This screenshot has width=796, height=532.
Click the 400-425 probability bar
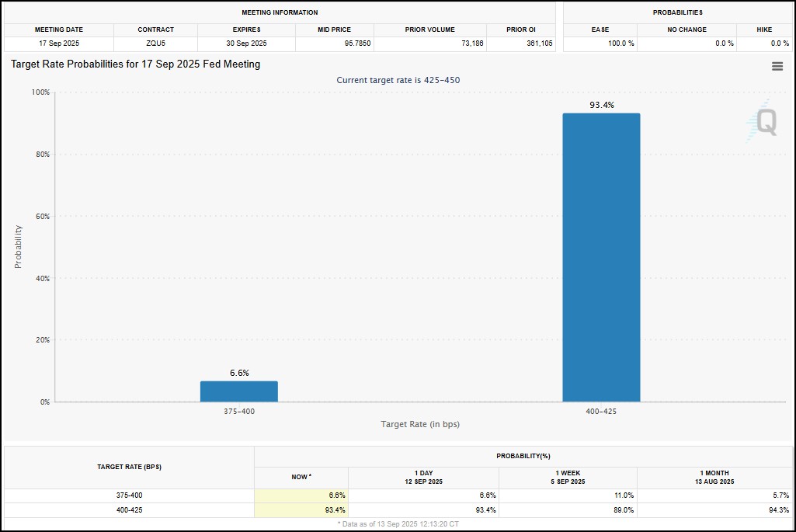[601, 257]
